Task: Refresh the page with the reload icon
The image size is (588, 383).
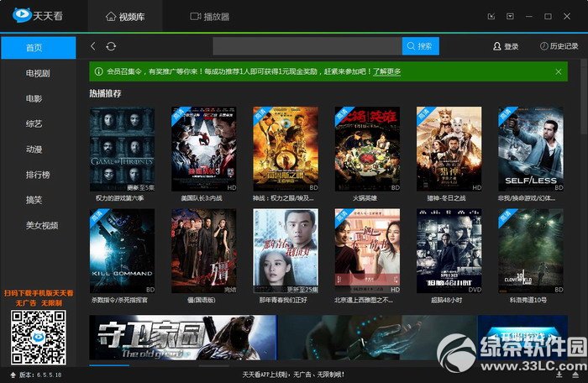Action: [x=111, y=46]
